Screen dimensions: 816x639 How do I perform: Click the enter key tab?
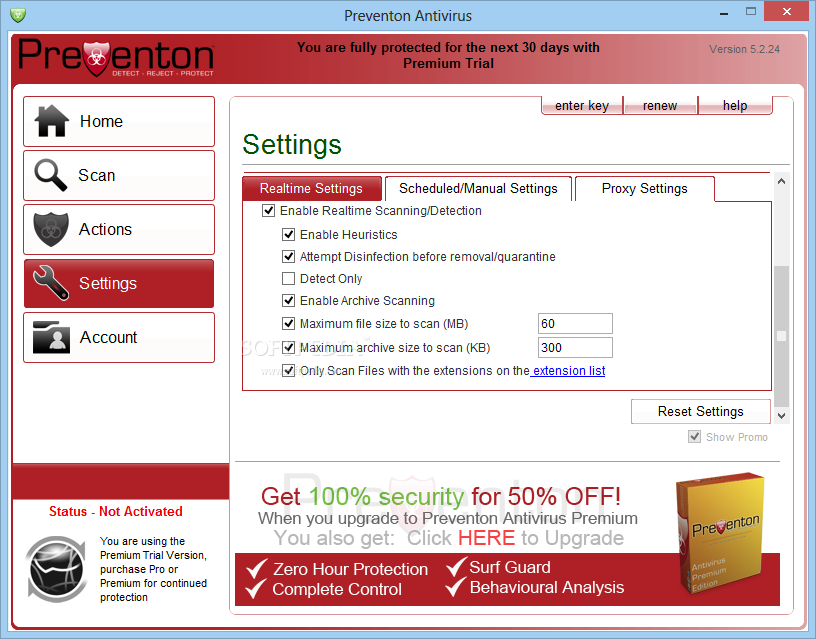coord(582,106)
